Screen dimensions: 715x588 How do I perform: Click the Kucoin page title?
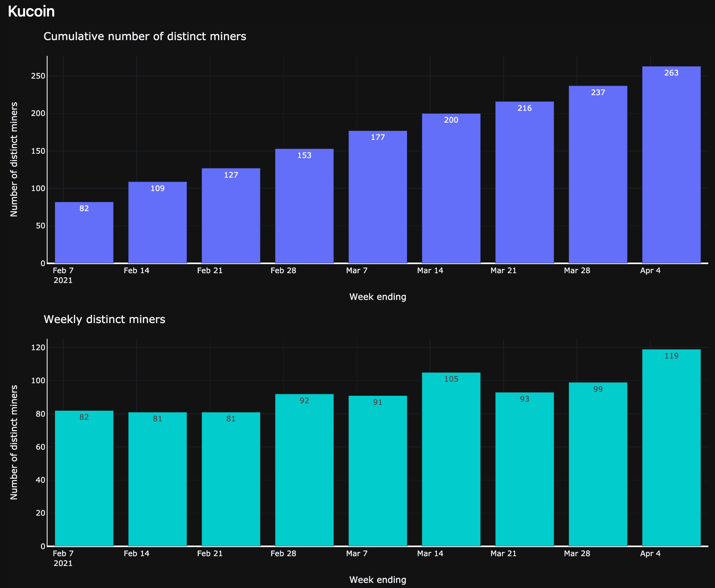point(31,12)
